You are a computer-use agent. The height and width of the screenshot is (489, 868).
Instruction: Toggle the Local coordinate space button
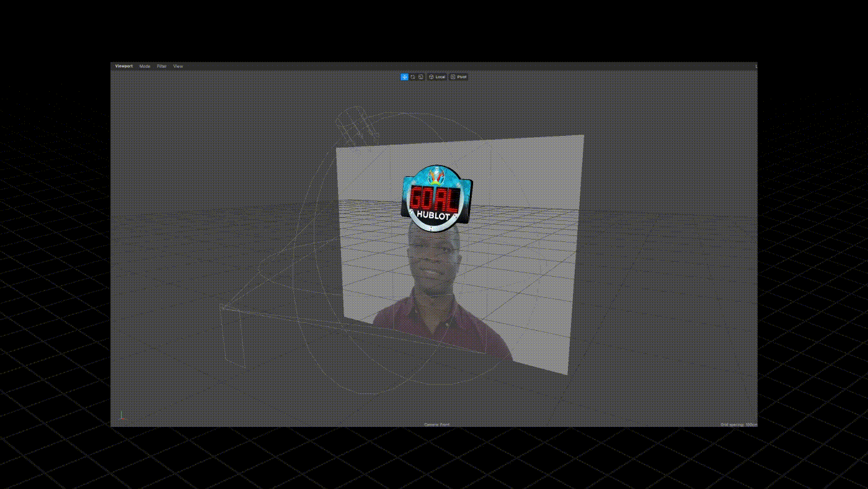[437, 77]
